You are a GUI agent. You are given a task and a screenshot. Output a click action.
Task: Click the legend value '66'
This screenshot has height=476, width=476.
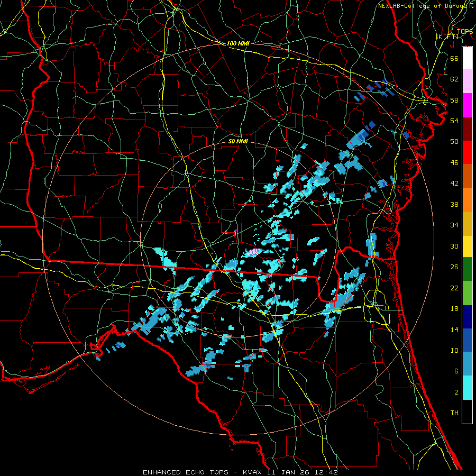coord(454,58)
